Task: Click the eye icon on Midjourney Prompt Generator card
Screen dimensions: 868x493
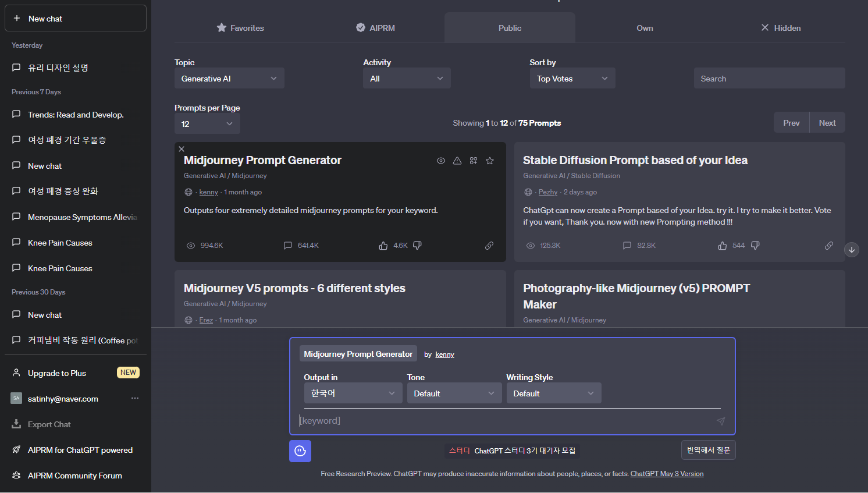Action: pos(441,161)
